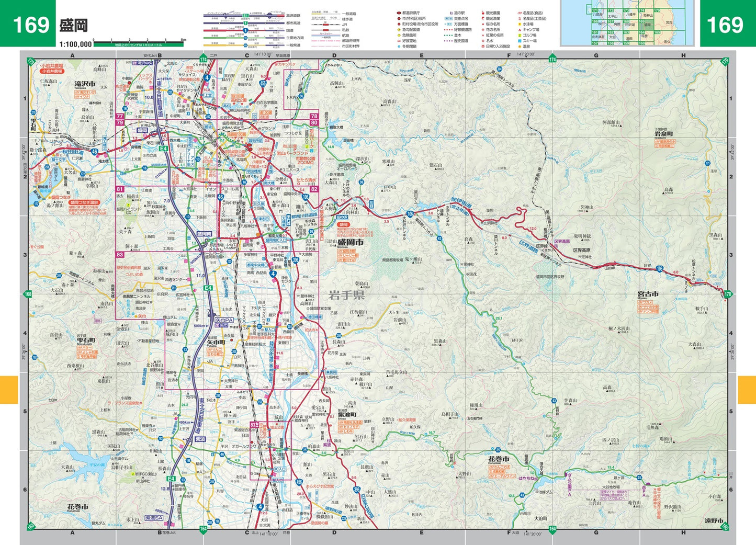Screen dimensions: 756x545
Task: Go to adjoining page 165 marker at map corner
Action: 725,526
